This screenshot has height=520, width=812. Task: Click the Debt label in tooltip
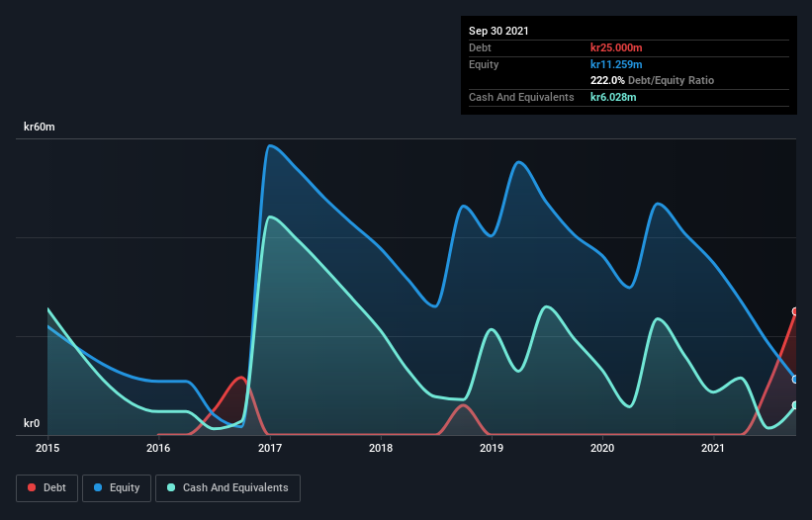[480, 47]
